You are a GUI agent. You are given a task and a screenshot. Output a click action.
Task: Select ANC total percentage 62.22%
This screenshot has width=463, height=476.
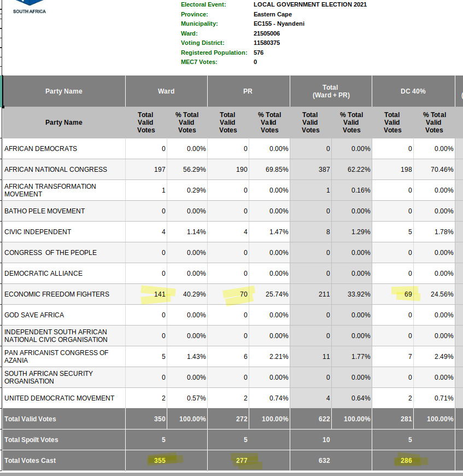(x=359, y=170)
